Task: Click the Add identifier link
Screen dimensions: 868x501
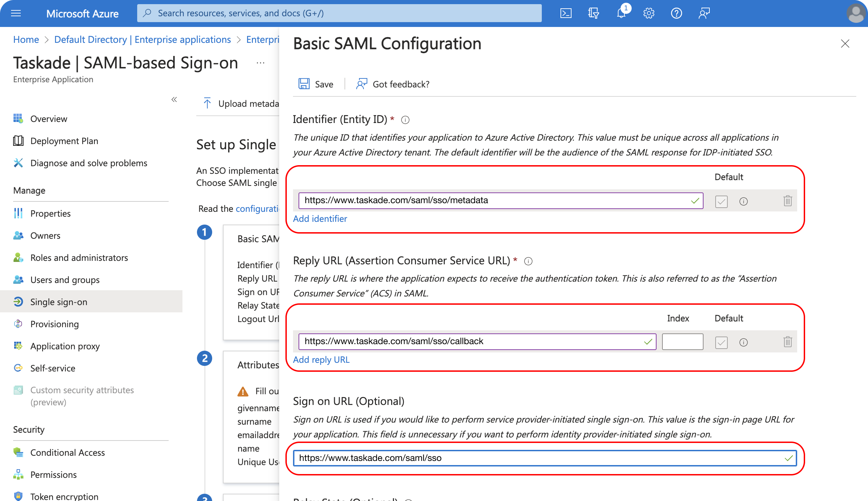Action: [320, 219]
